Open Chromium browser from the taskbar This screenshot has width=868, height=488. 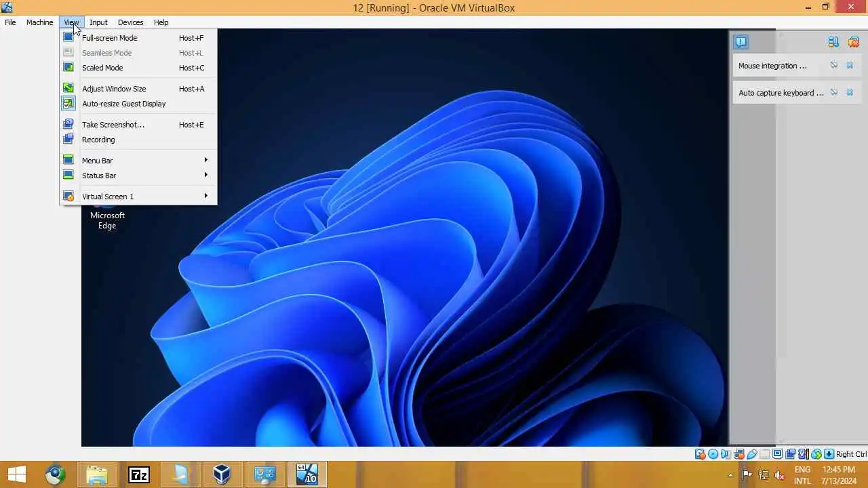point(55,474)
